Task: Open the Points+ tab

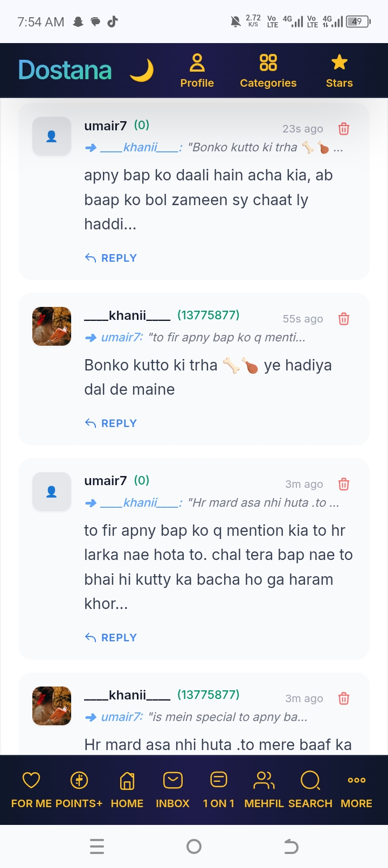Action: tap(79, 790)
